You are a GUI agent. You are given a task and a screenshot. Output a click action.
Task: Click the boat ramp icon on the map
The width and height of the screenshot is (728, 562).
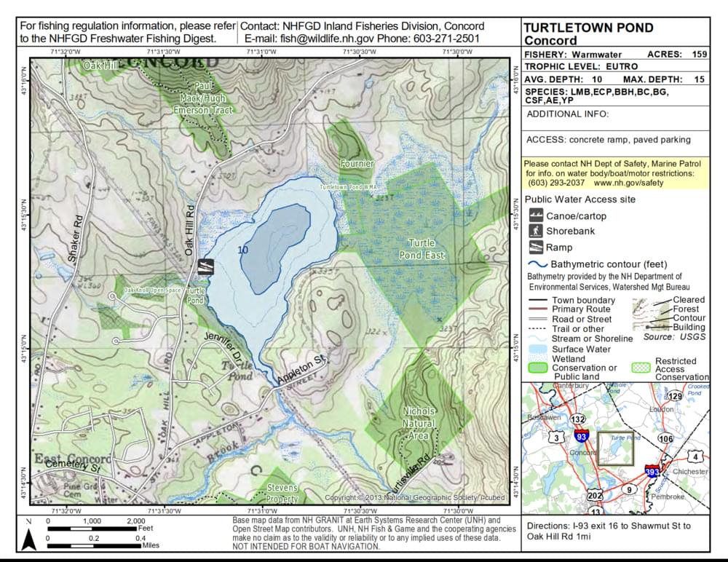206,266
